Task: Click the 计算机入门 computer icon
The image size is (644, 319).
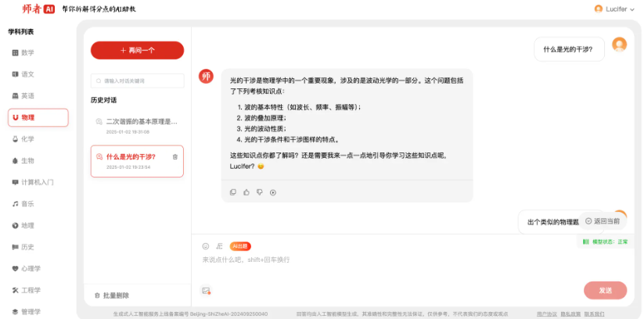Action: [x=15, y=182]
